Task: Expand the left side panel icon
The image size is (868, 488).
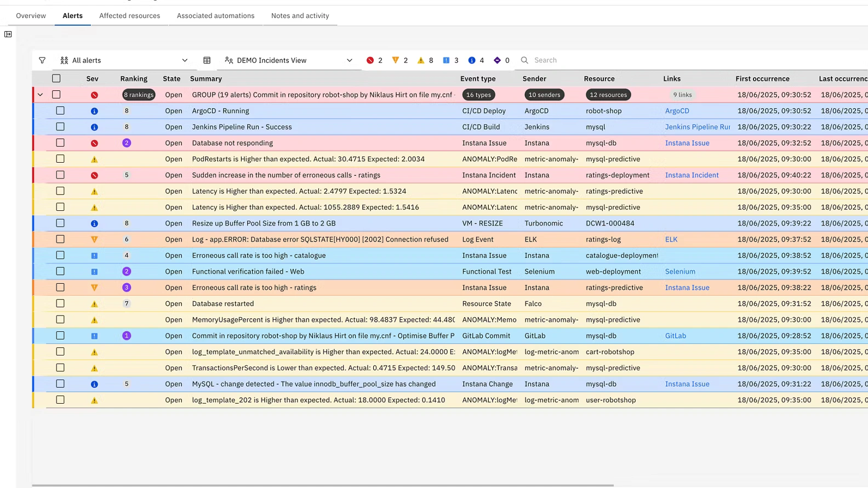Action: coord(8,34)
